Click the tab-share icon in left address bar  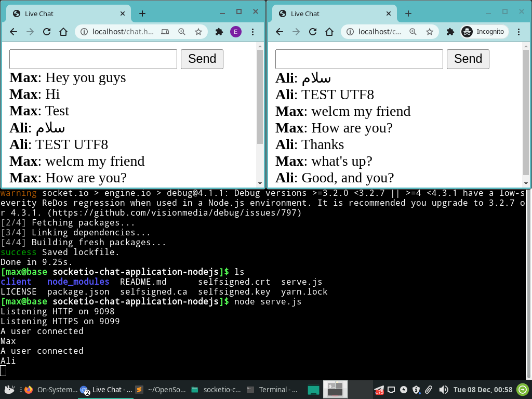point(165,32)
